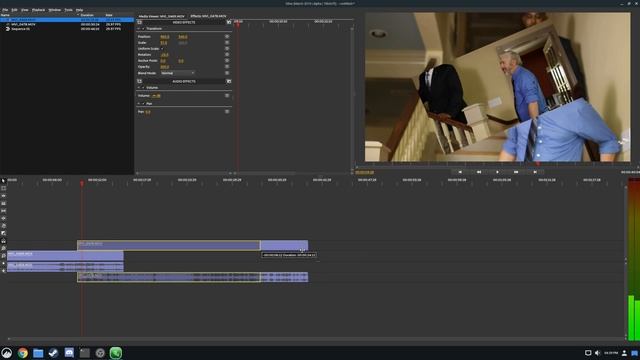
Task: Click the add video transition icon
Action: click(x=229, y=22)
